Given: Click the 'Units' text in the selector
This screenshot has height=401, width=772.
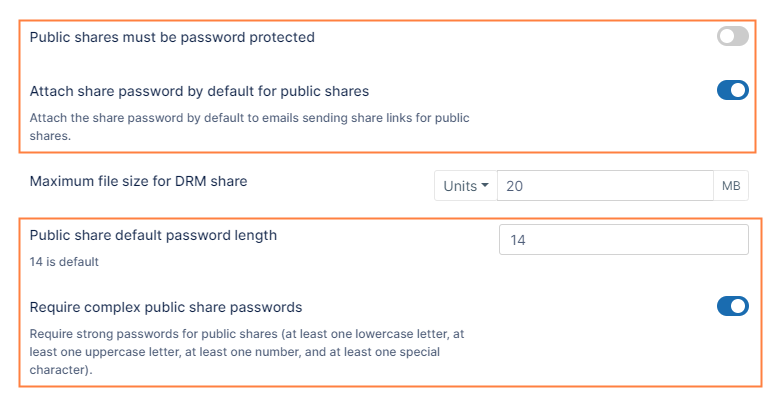Looking at the screenshot, I should [x=460, y=186].
